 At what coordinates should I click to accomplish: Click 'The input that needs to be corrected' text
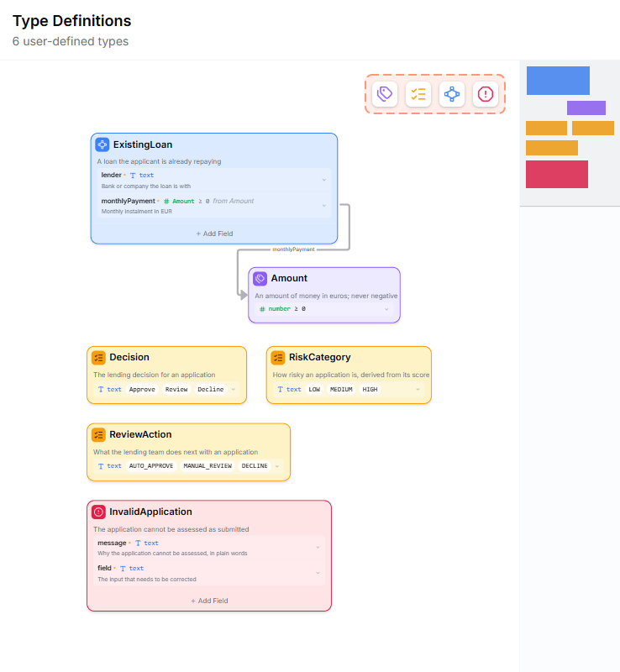(x=147, y=580)
